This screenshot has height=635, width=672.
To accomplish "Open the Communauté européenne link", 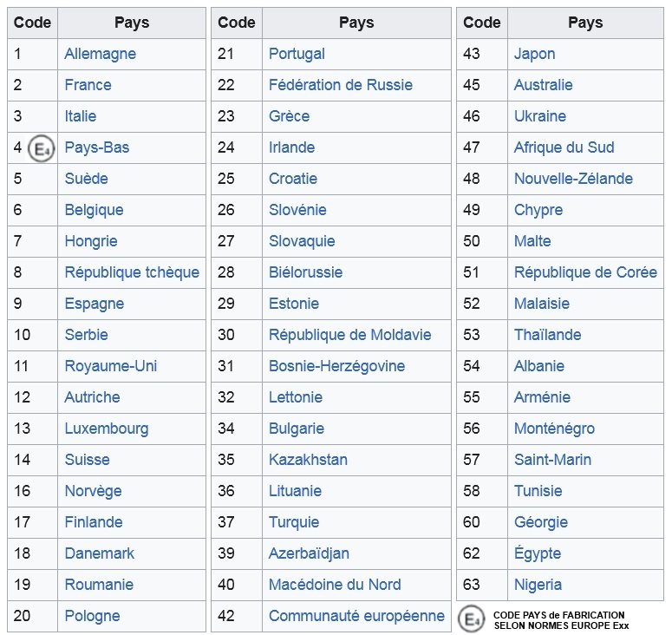I will [x=356, y=616].
